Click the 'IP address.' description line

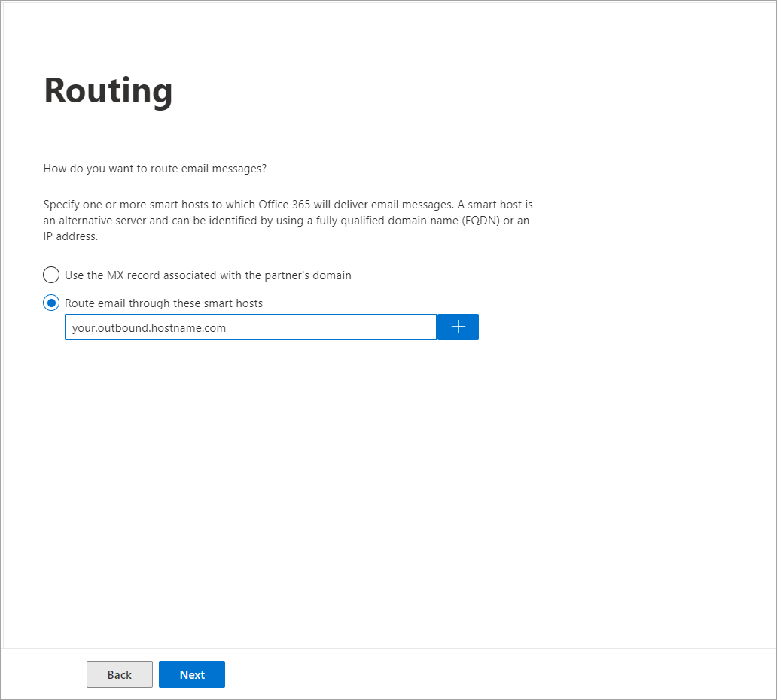tap(70, 236)
